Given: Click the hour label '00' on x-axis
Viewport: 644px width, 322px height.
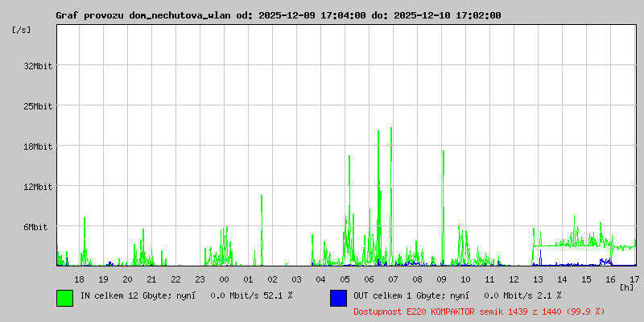Looking at the screenshot, I should pos(225,279).
